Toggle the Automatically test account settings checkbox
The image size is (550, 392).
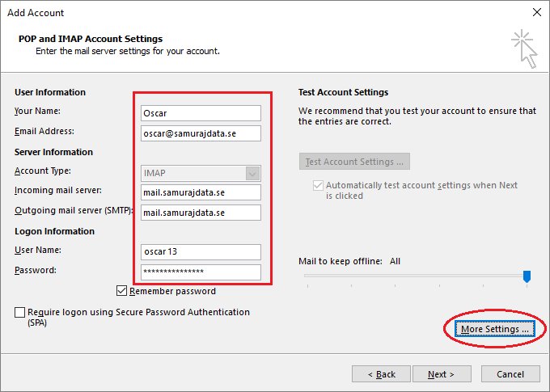(318, 185)
